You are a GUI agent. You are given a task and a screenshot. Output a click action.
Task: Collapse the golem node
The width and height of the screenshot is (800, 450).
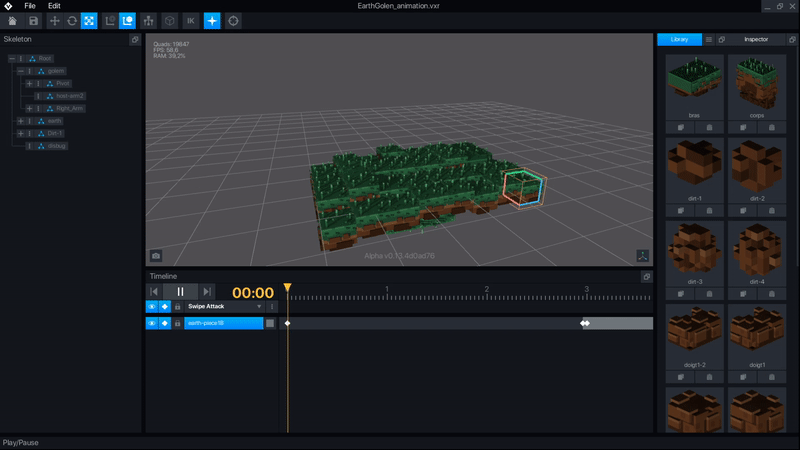pyautogui.click(x=20, y=71)
